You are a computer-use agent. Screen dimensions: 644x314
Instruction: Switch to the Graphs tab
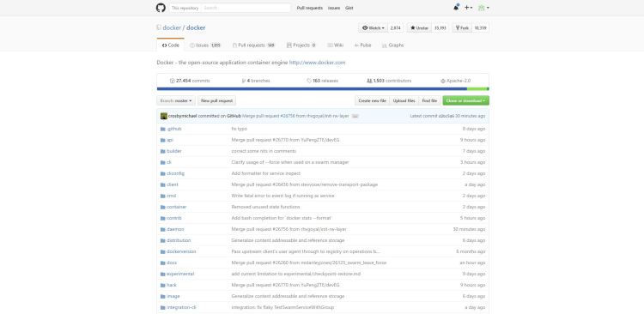pyautogui.click(x=392, y=45)
